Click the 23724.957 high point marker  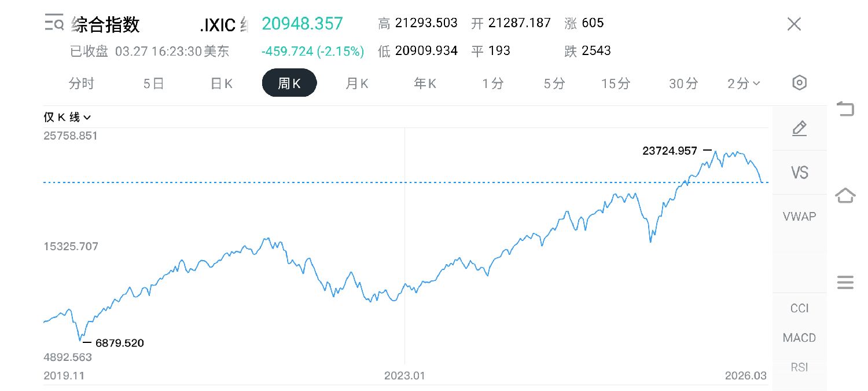pyautogui.click(x=670, y=151)
